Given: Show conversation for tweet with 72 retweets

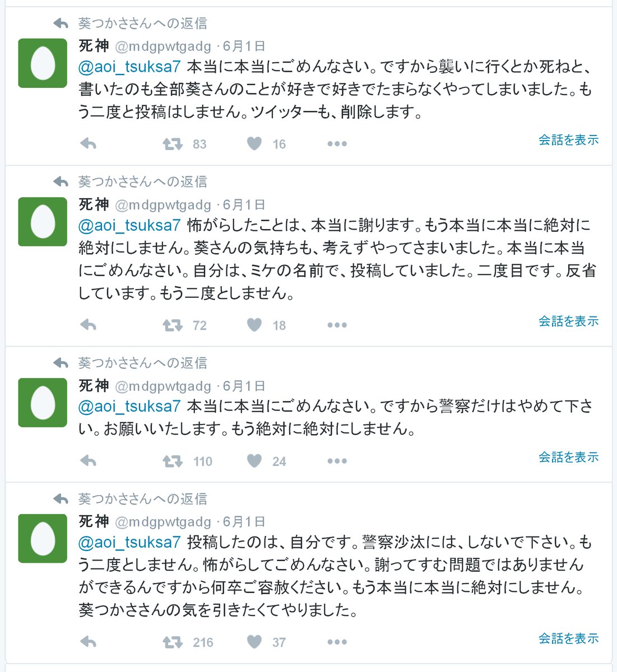Looking at the screenshot, I should tap(568, 321).
